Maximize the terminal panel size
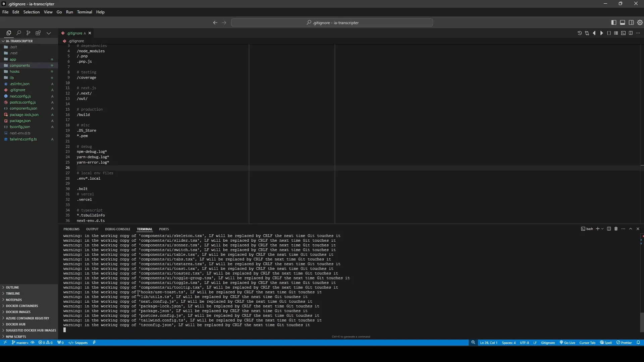The image size is (644, 362). coord(631,229)
